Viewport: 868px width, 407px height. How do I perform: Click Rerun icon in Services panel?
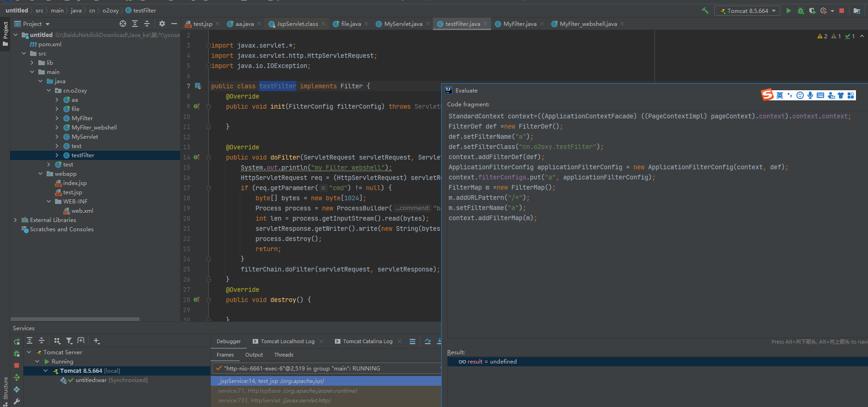click(x=17, y=342)
